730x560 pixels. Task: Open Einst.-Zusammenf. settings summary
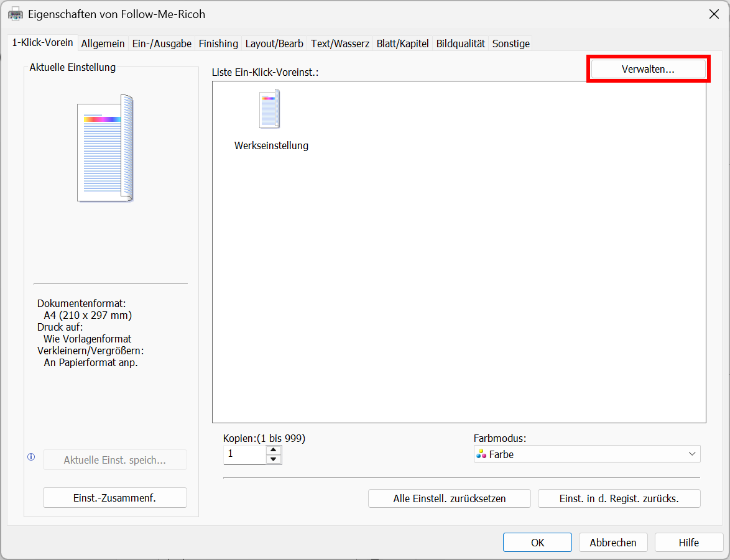[x=114, y=498]
